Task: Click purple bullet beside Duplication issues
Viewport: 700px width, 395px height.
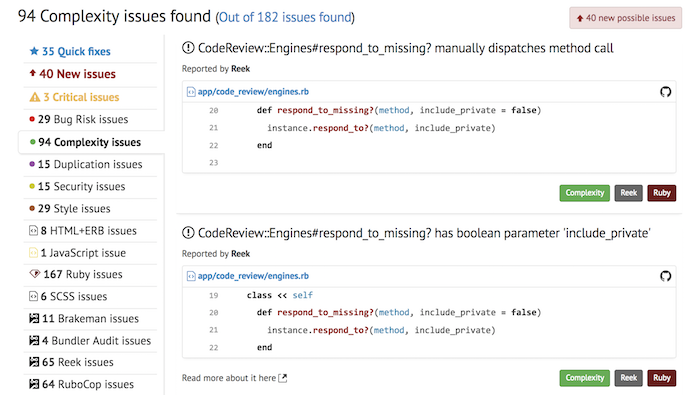Action: click(x=32, y=164)
